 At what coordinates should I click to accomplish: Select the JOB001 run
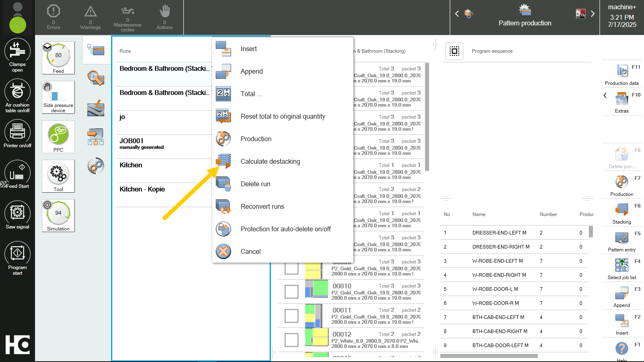(164, 146)
